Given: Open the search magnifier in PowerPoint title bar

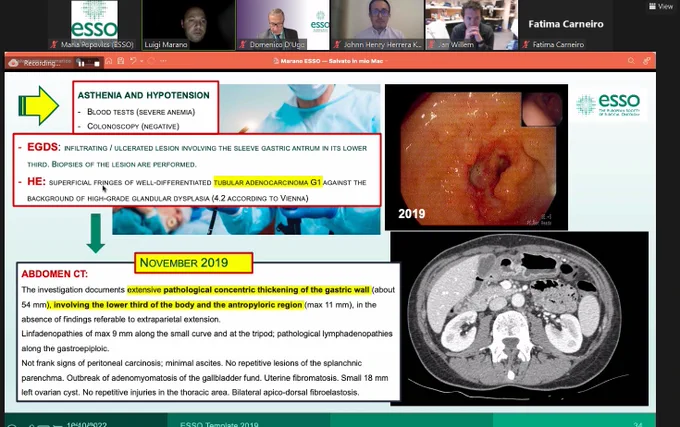Looking at the screenshot, I should pyautogui.click(x=631, y=61).
